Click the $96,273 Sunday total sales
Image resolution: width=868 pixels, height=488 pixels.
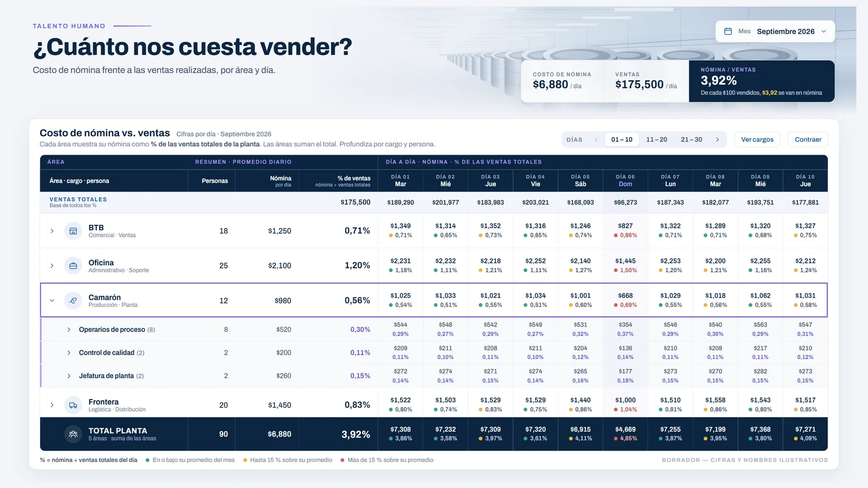[x=626, y=202]
